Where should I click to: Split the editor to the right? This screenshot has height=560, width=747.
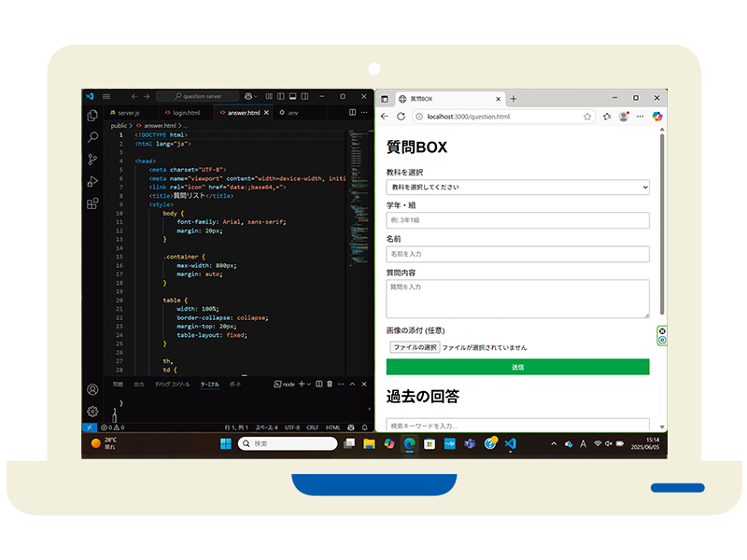[x=352, y=113]
